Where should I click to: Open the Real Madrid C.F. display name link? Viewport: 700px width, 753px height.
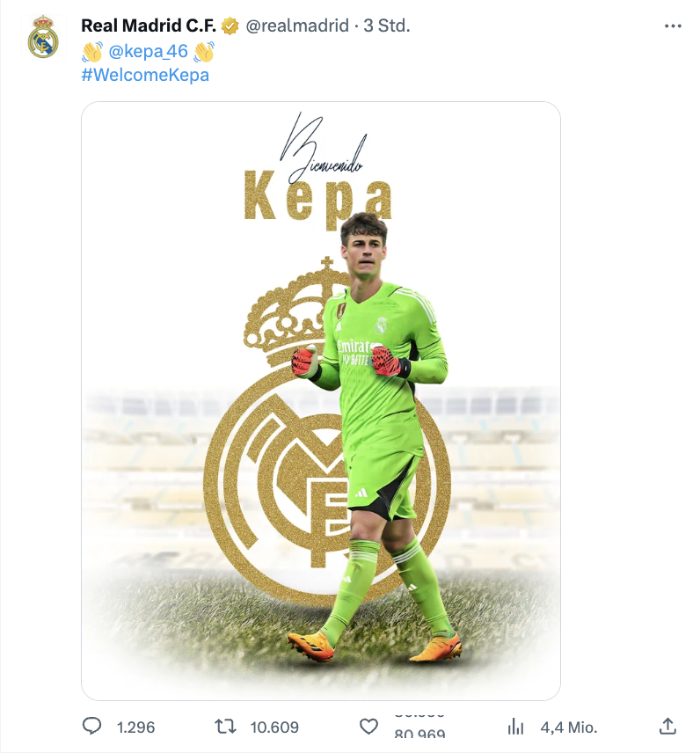pyautogui.click(x=148, y=26)
